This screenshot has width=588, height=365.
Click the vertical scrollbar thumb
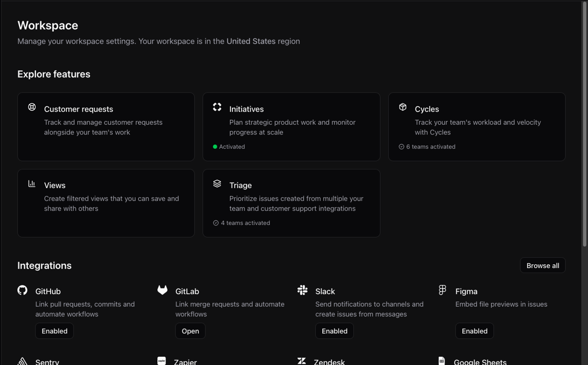click(584, 124)
